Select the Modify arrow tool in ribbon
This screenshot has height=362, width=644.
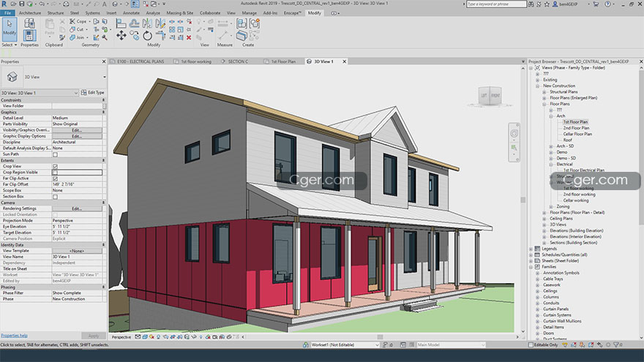pos(10,29)
